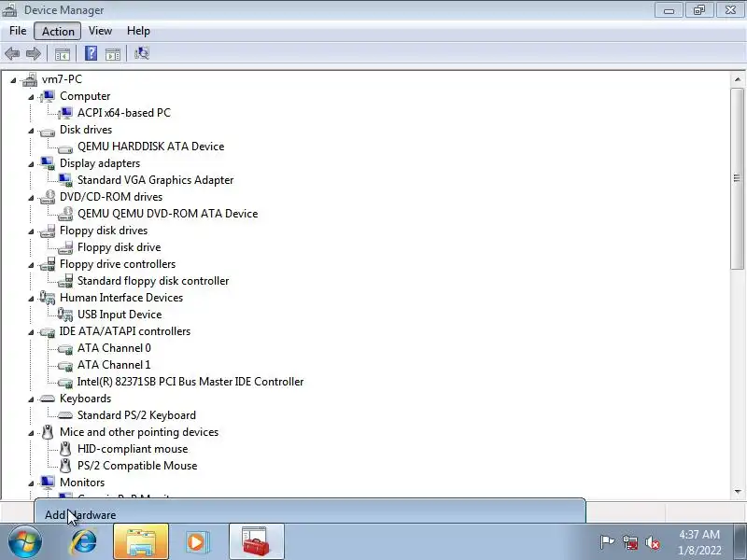Click the scrollbar down arrow
747x560 pixels.
[x=737, y=492]
